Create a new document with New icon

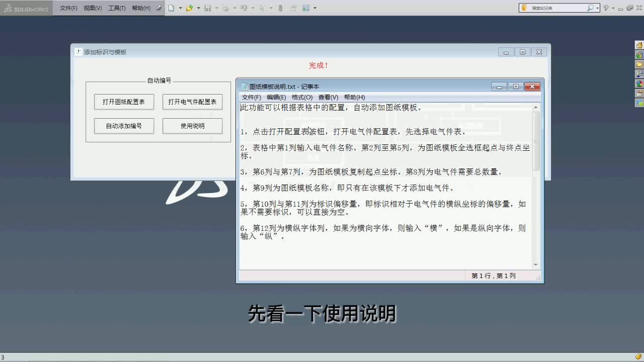[x=172, y=8]
